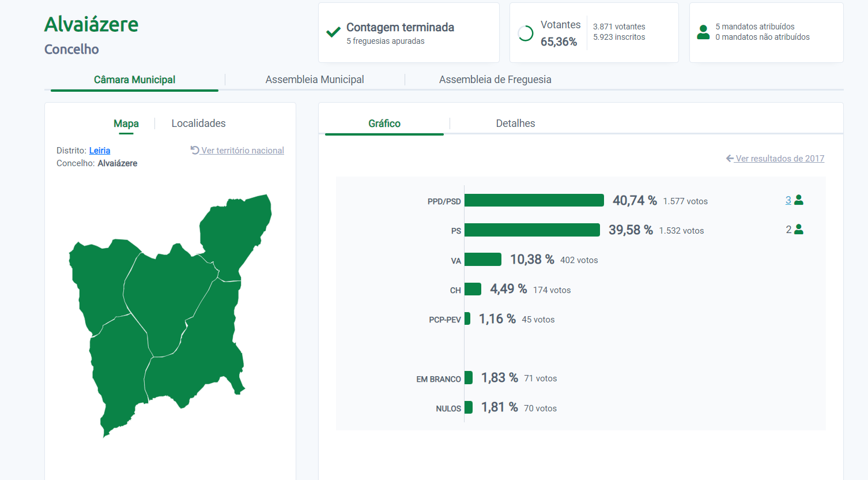The width and height of the screenshot is (868, 480).
Task: Click the left arrow icon beside Ver resultados de 2017
Action: [x=730, y=158]
